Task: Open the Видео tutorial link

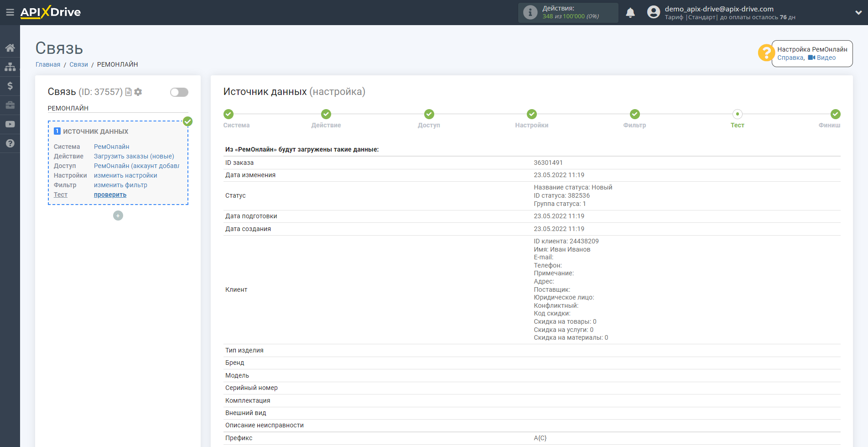Action: point(822,58)
